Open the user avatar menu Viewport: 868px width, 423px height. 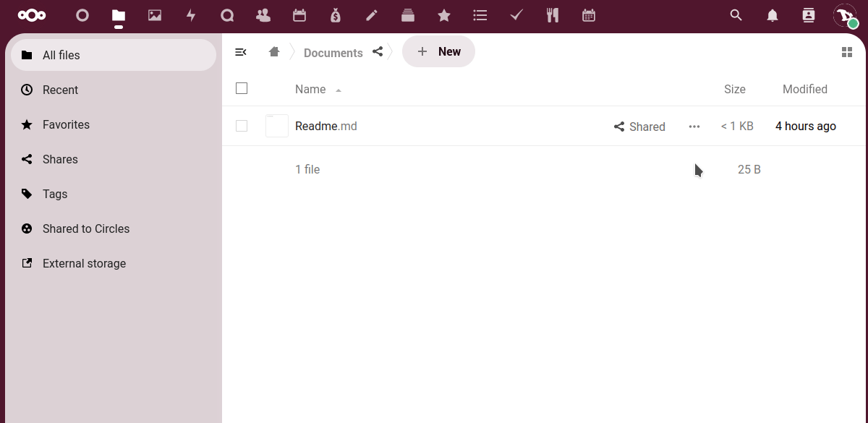coord(845,15)
